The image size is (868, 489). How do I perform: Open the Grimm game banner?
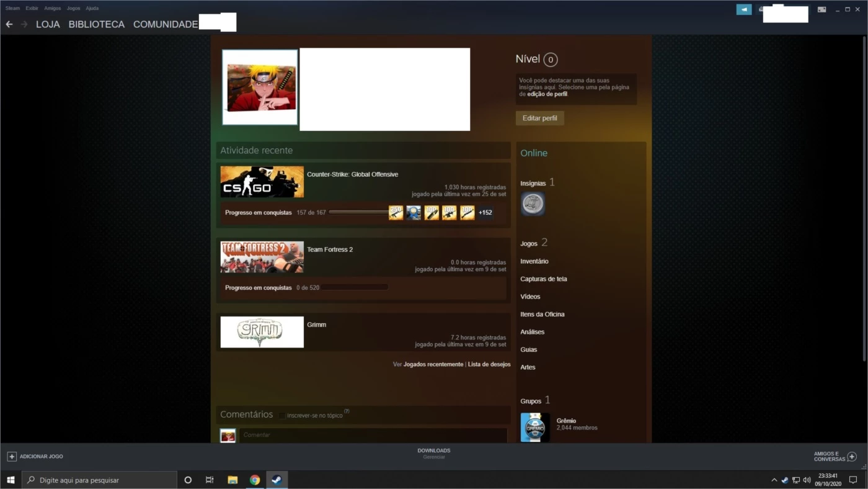tap(262, 332)
